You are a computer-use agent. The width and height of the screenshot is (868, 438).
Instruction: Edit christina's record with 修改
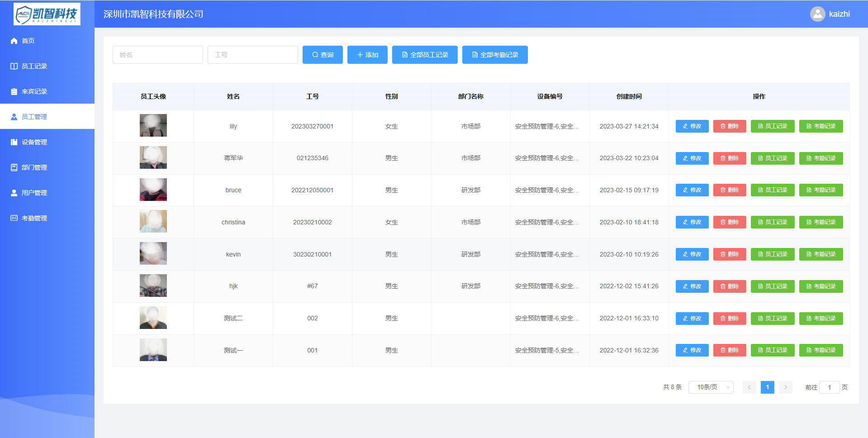[x=692, y=222]
